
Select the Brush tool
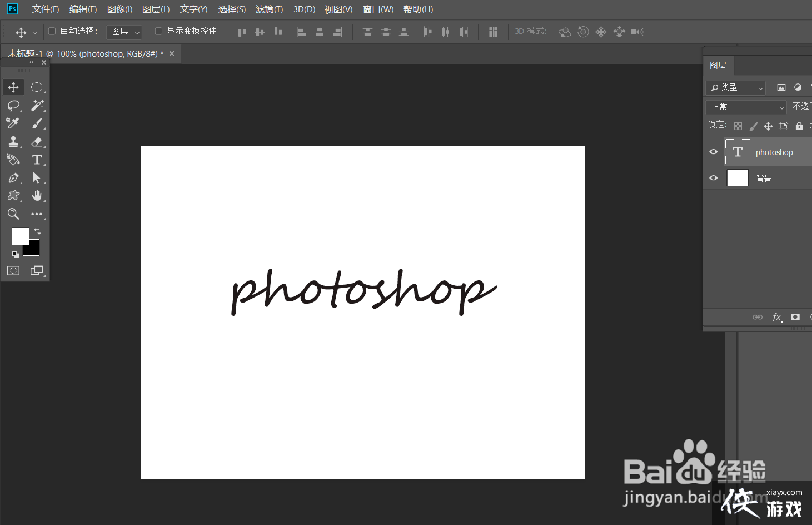[x=37, y=123]
